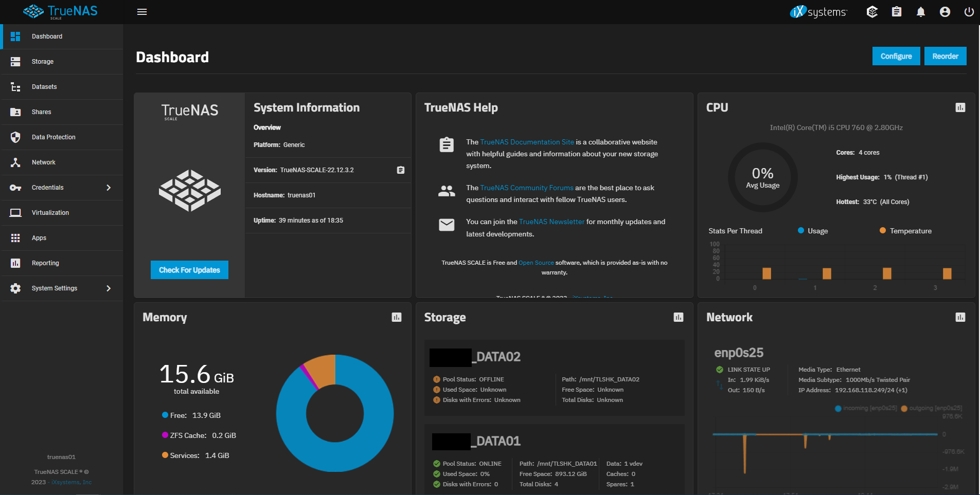
Task: Expand the System Settings submenu chevron
Action: (109, 288)
